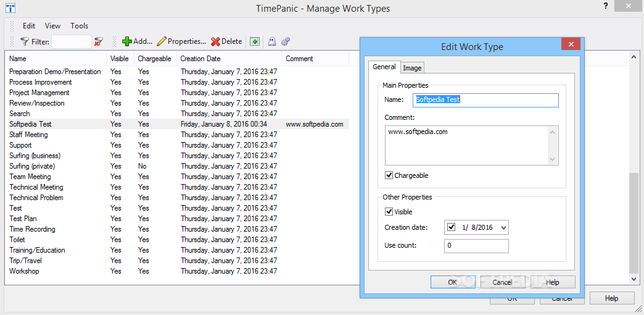Click Help in Edit Work Type dialog
The image size is (644, 315).
[553, 282]
